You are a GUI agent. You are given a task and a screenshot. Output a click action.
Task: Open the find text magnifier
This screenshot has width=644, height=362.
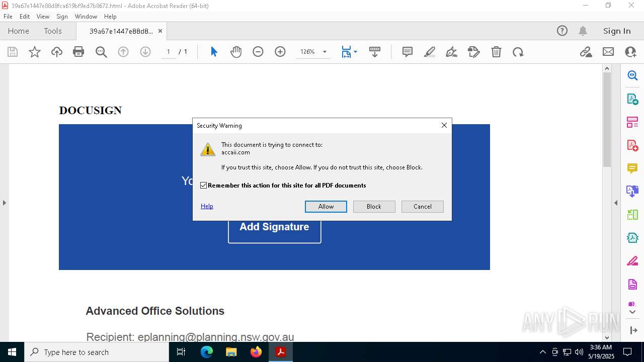point(101,52)
